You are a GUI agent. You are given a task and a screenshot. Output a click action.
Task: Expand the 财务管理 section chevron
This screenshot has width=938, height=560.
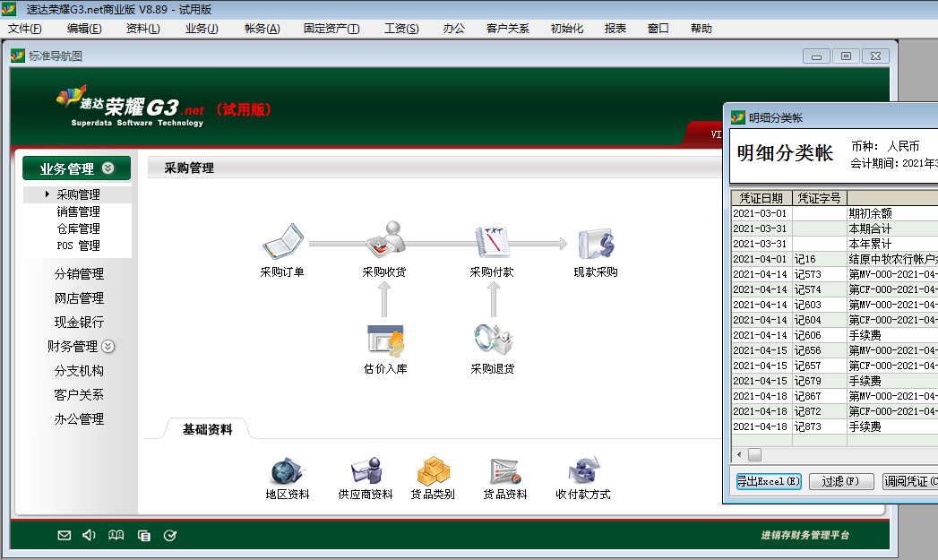point(108,347)
